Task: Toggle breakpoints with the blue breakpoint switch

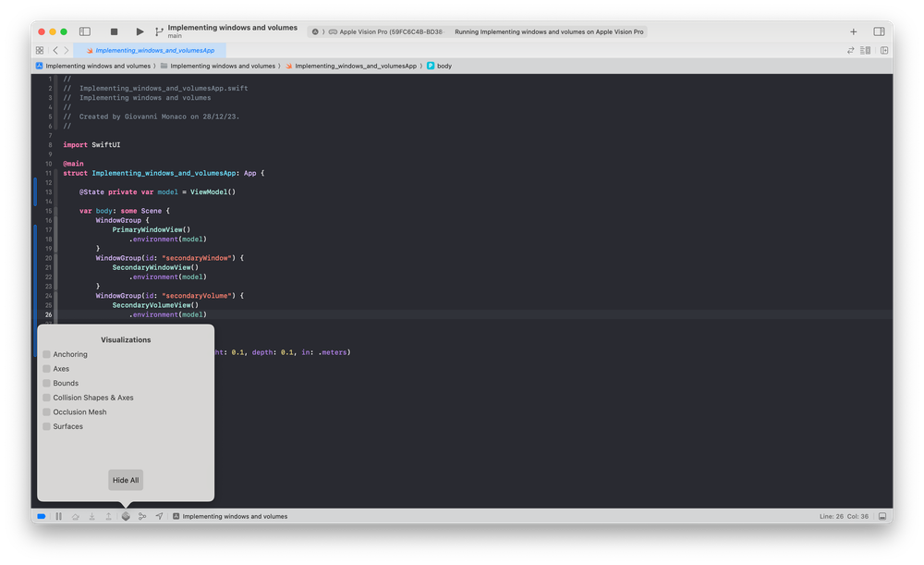Action: 41,516
